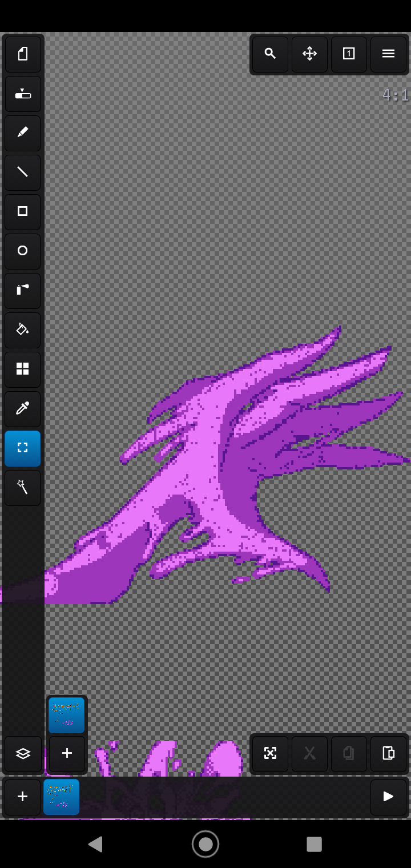
Task: Select the Paint bucket fill tool
Action: [23, 330]
